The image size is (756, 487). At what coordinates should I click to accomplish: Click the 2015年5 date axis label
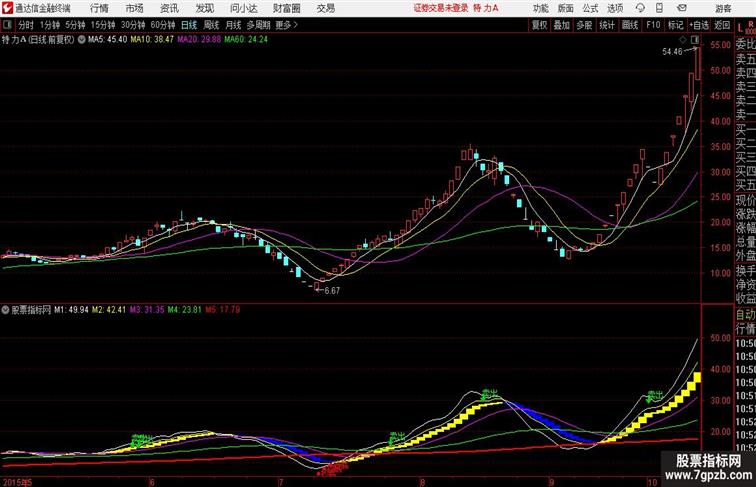17,482
